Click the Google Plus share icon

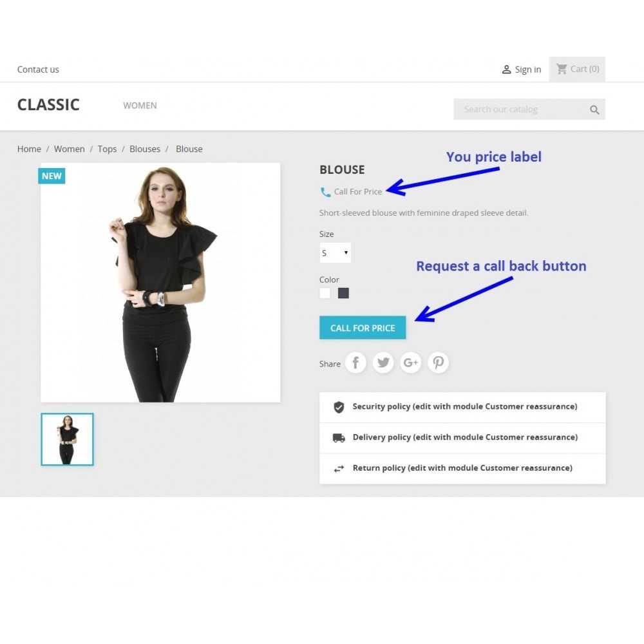(x=411, y=363)
